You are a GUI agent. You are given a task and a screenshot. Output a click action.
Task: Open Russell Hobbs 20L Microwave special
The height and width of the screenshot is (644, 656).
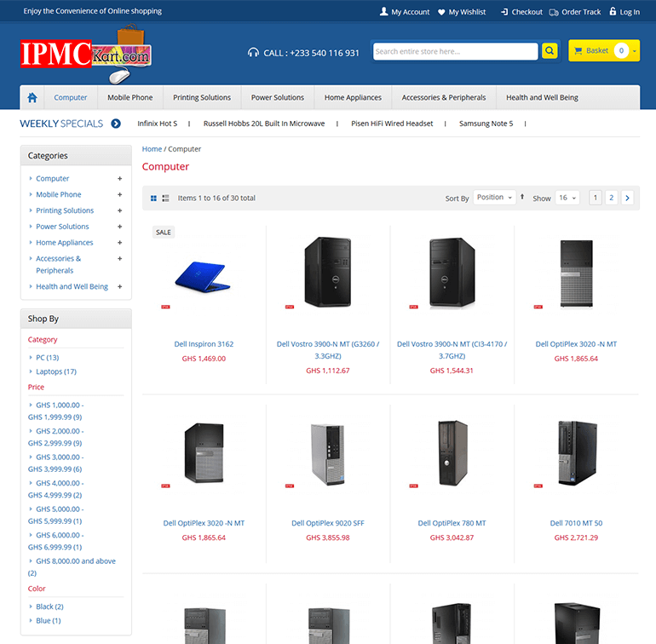(264, 124)
